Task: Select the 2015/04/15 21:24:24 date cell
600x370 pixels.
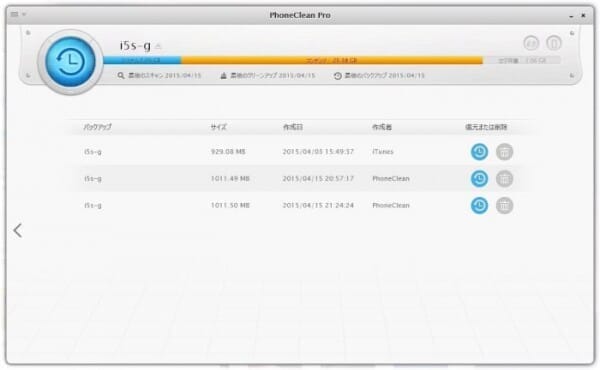Action: pos(318,205)
